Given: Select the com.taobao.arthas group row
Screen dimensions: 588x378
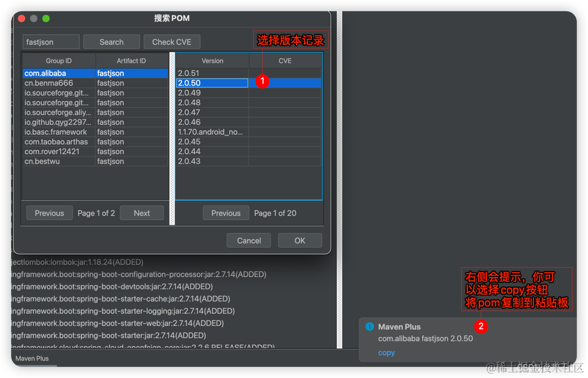Looking at the screenshot, I should (95, 141).
